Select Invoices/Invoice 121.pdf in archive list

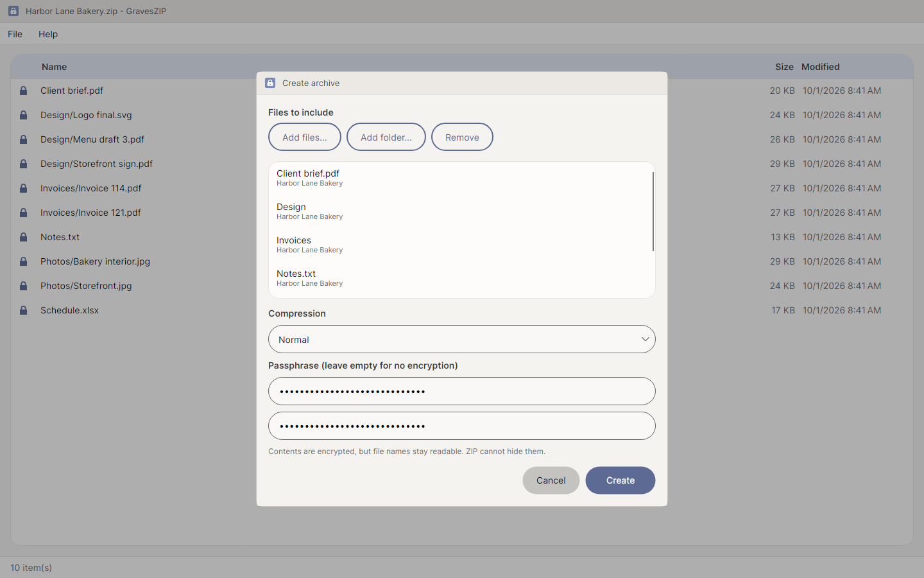coord(462,213)
